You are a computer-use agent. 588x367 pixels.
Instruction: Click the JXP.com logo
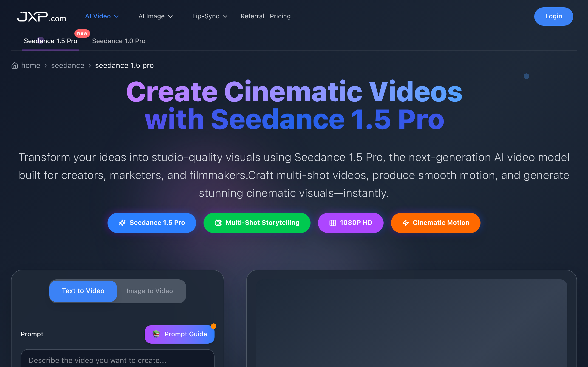point(42,17)
